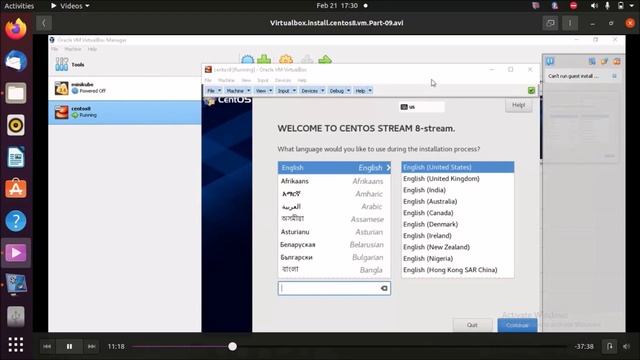
Task: Open the Help icon in dock
Action: click(x=16, y=221)
